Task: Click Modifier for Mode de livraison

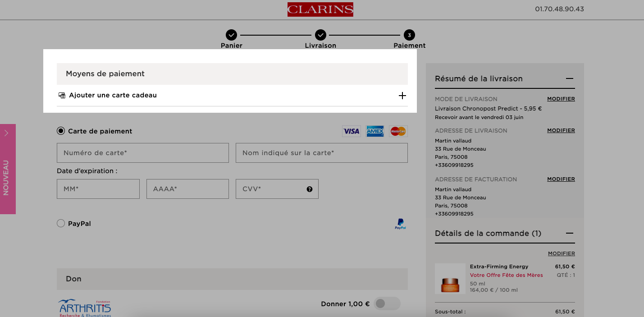Action: 561,99
